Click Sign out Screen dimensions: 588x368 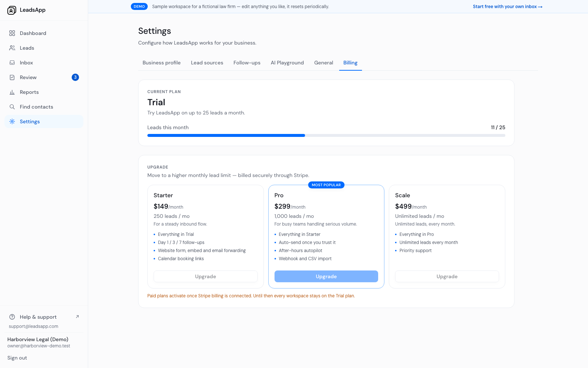pos(17,358)
